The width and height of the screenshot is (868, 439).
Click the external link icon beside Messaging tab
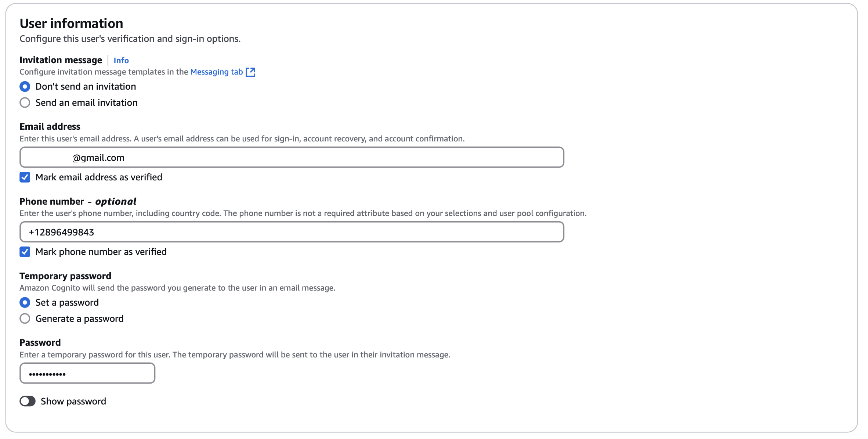[250, 72]
